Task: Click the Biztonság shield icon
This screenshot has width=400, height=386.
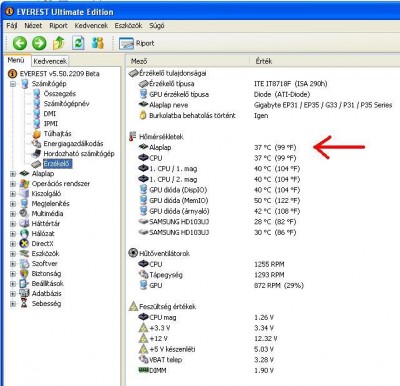Action: [24, 274]
